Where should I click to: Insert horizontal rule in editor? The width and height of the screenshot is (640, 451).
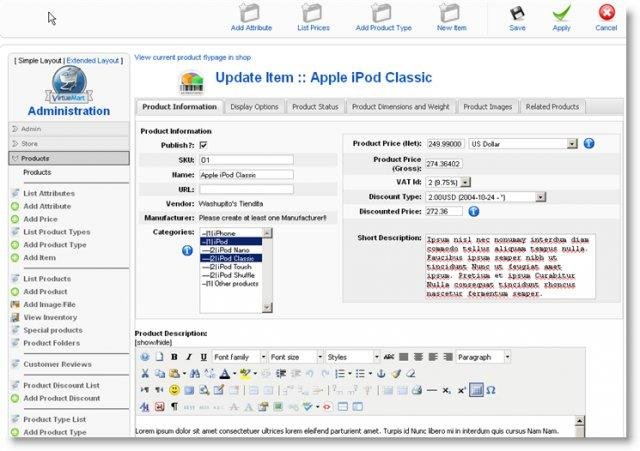pyautogui.click(x=431, y=390)
